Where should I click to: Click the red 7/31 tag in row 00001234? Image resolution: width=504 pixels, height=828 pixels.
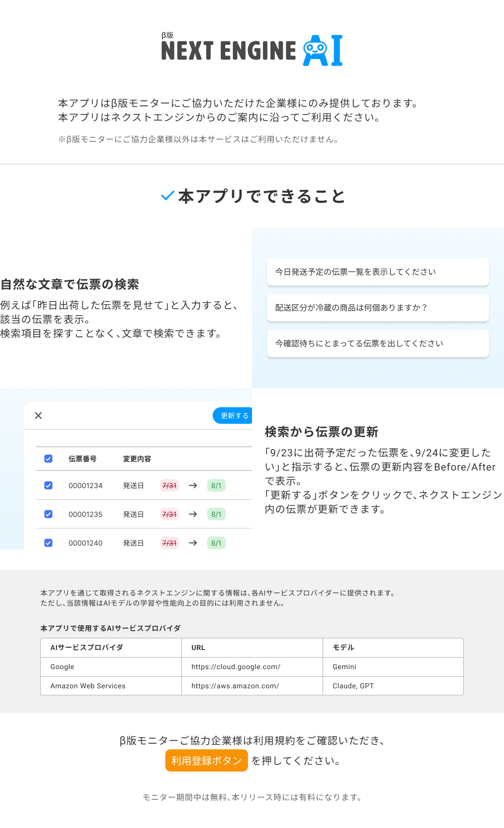[169, 486]
